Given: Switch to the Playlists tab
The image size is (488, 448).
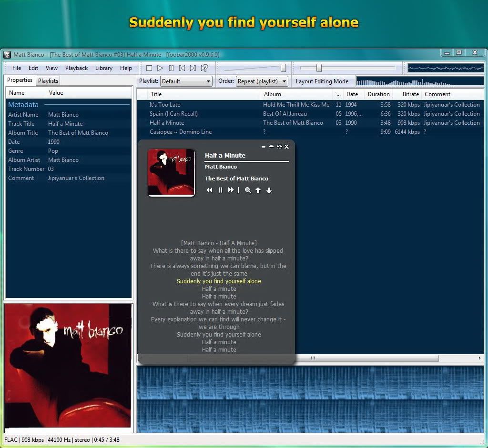Looking at the screenshot, I should [48, 81].
